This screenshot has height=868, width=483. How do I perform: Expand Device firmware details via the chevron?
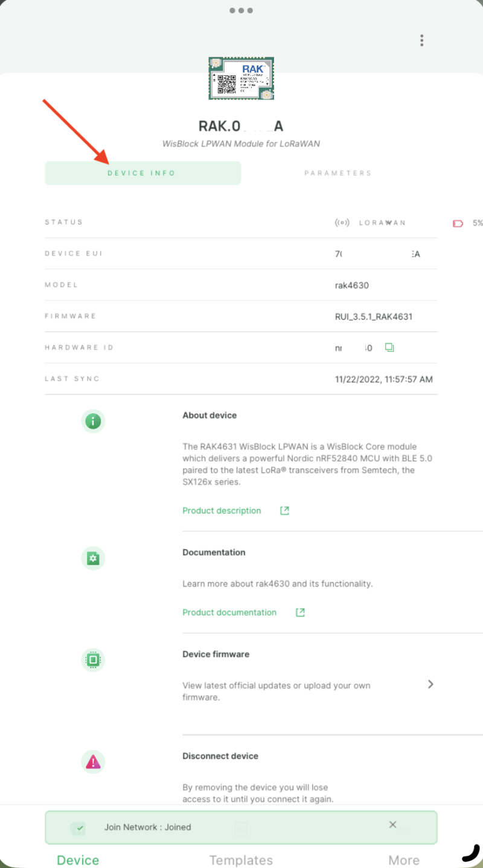[430, 684]
